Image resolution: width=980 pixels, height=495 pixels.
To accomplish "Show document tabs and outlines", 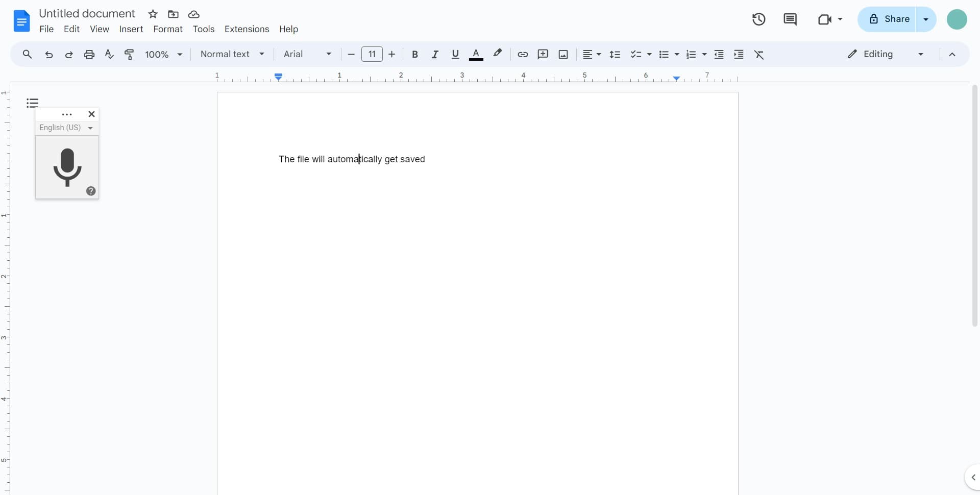I will click(32, 103).
